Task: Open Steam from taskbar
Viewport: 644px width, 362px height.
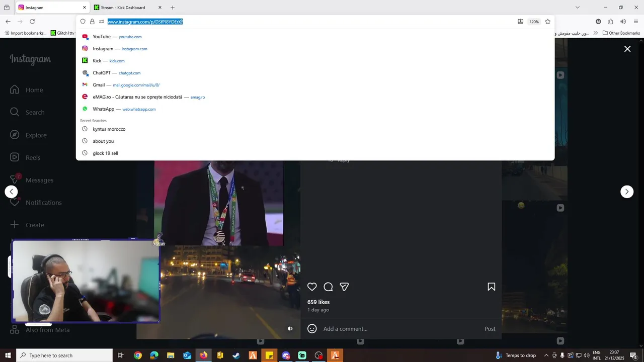Action: (x=236, y=355)
